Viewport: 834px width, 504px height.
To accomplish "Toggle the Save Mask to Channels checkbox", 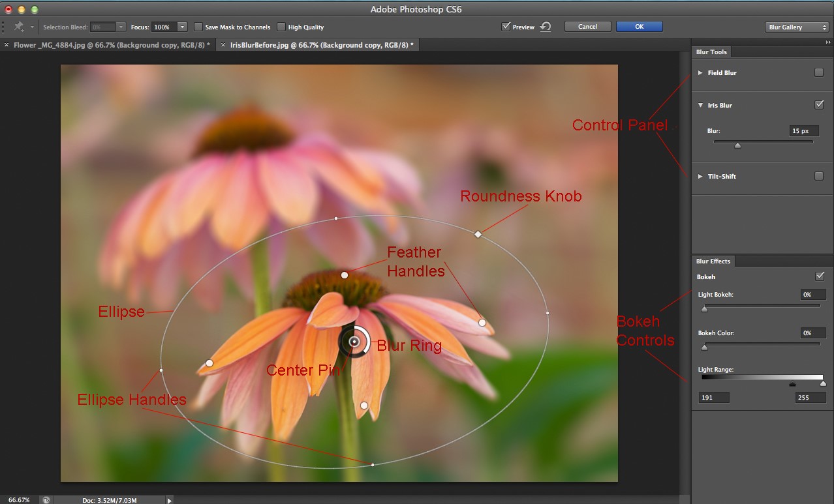I will tap(198, 27).
